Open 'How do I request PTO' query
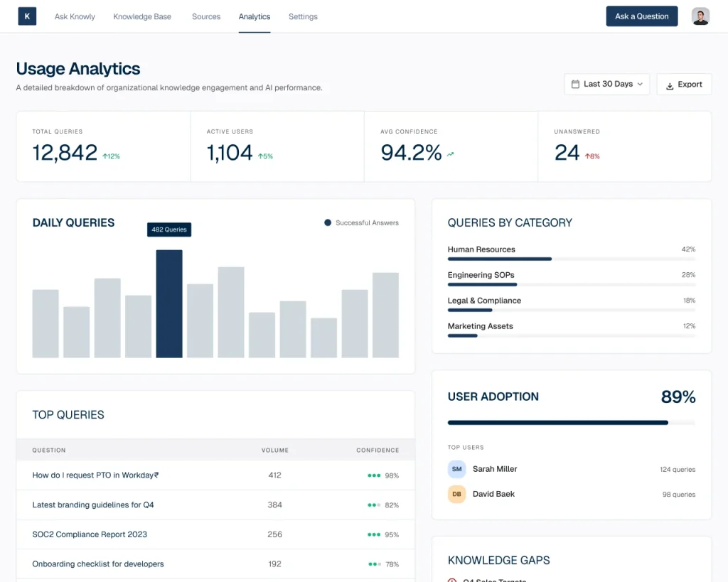728x582 pixels. point(96,475)
